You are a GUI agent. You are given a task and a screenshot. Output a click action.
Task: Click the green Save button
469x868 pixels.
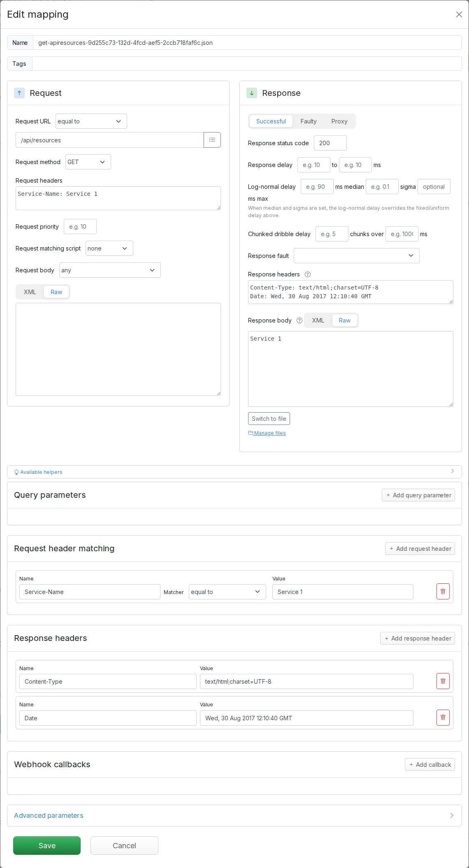coord(47,845)
